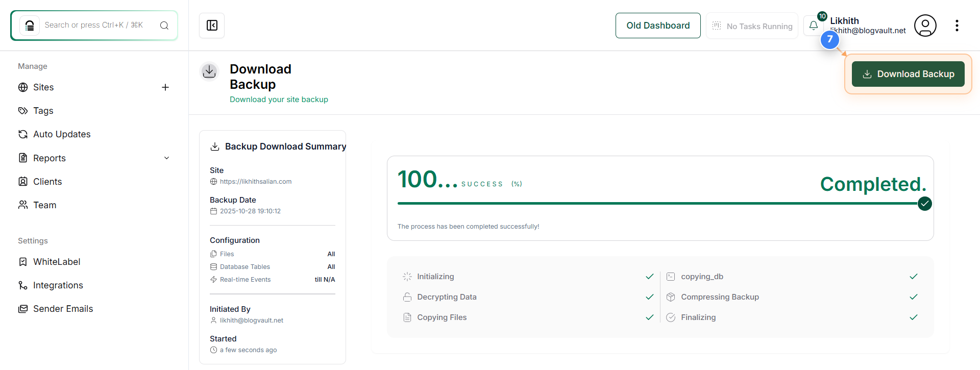
Task: Click the Initializing step
Action: 435,277
